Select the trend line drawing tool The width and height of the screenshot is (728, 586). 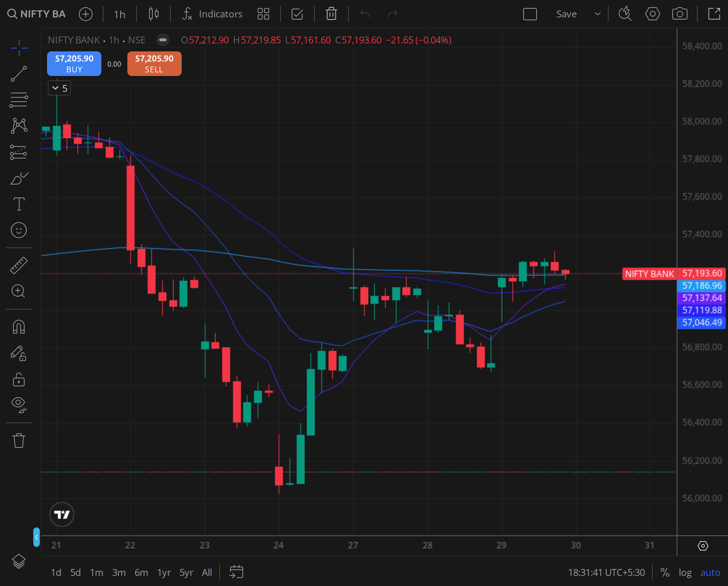pyautogui.click(x=19, y=74)
